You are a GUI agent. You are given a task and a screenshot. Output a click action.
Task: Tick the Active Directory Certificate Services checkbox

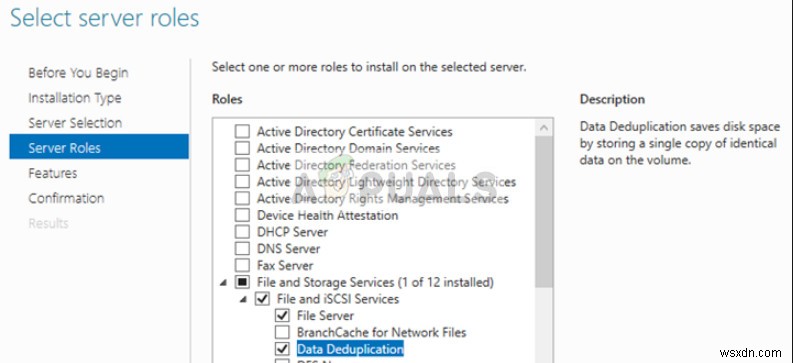[x=243, y=132]
